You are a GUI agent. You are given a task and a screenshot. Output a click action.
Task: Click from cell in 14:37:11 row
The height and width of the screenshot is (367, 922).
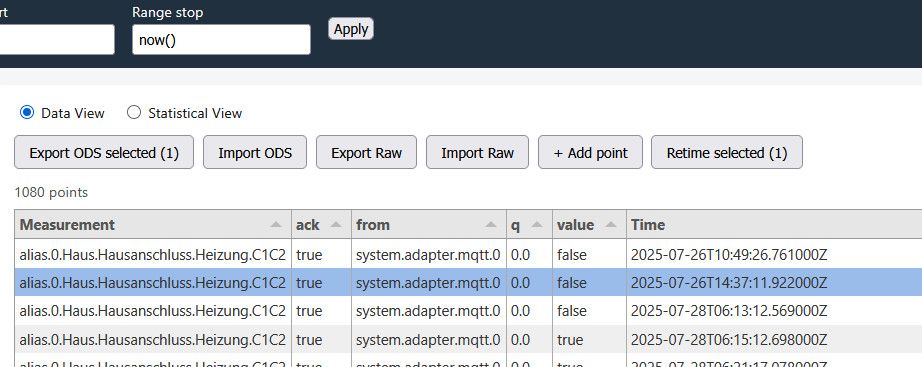point(429,282)
